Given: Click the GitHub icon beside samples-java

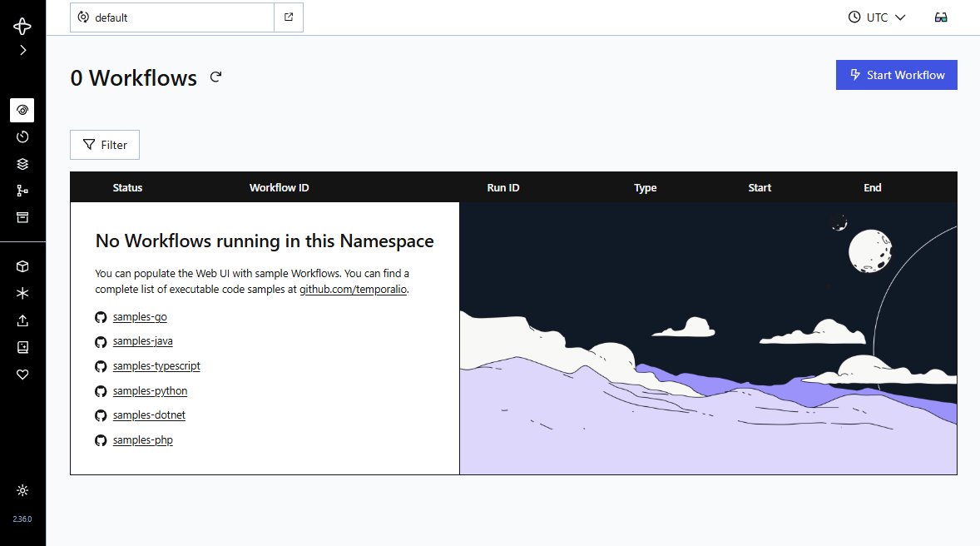Looking at the screenshot, I should [x=101, y=341].
